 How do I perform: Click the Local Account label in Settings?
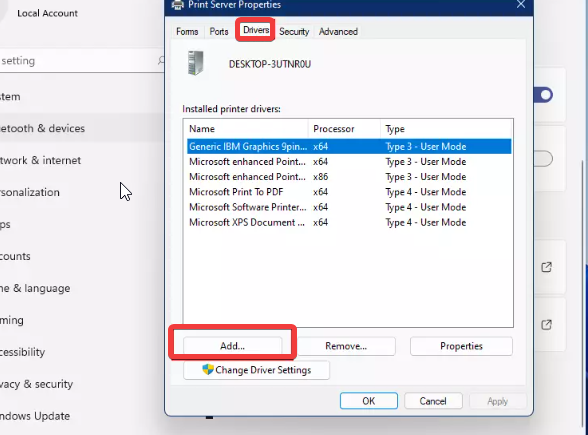pos(47,13)
